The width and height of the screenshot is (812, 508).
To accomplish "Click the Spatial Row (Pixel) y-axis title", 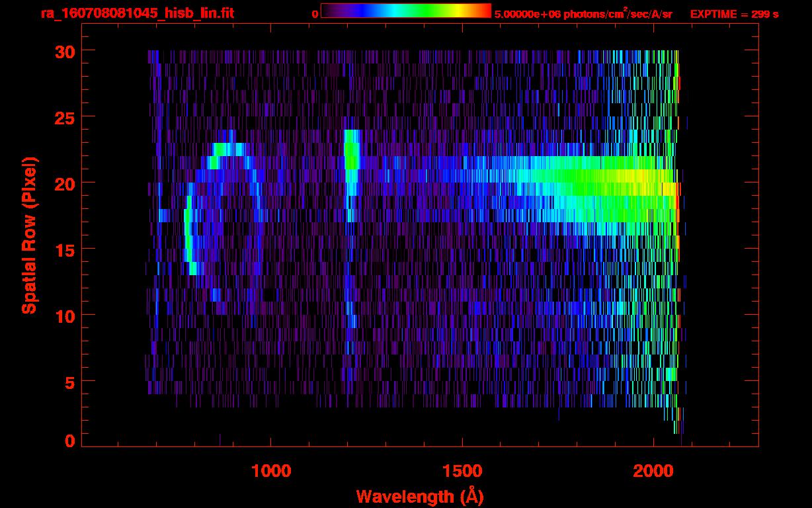I will 30,235.
